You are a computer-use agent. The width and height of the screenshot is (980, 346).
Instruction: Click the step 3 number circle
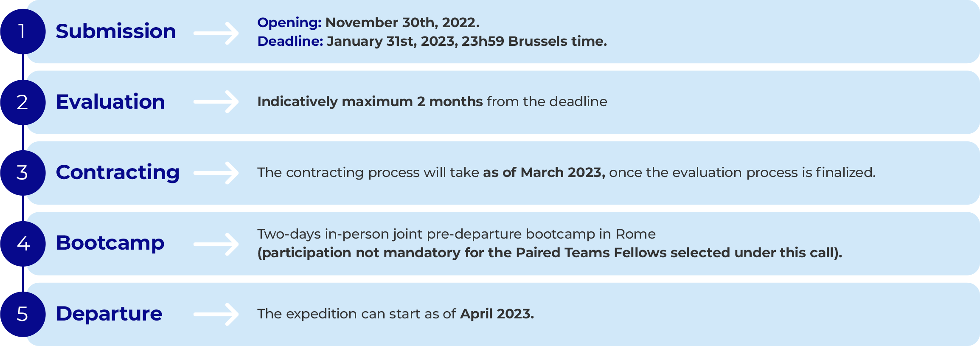23,173
